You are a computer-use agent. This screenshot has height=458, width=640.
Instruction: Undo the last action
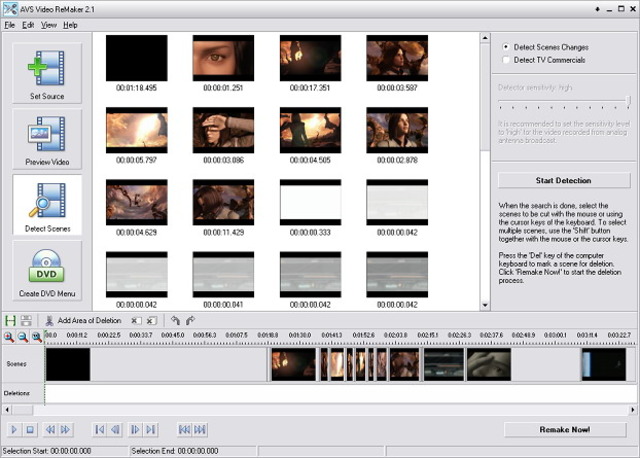point(176,320)
